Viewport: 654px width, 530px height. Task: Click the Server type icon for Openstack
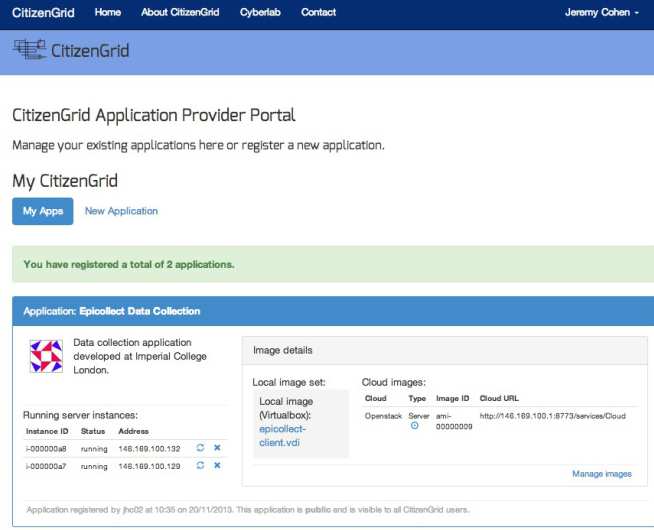click(414, 426)
